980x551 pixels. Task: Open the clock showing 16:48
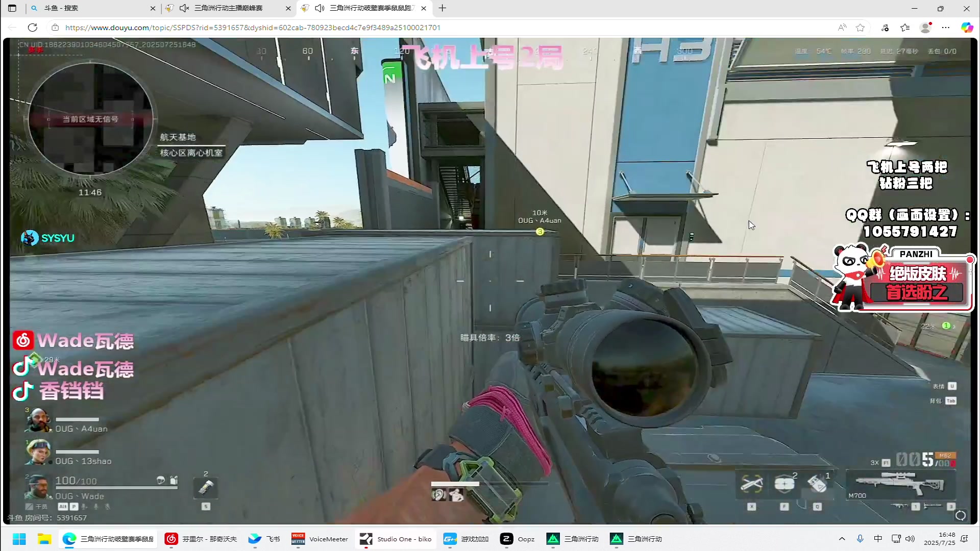939,539
